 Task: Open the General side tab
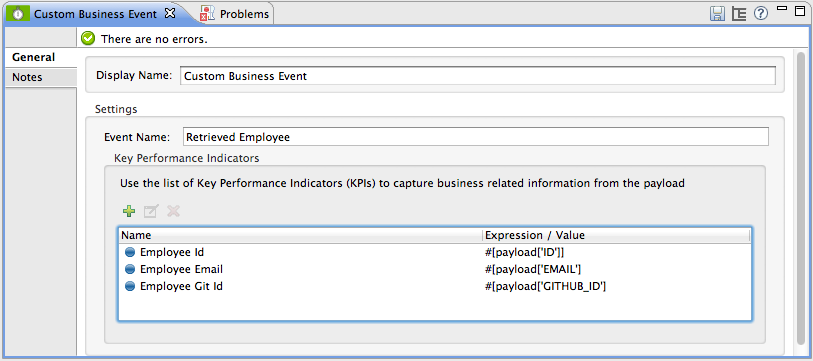pyautogui.click(x=40, y=57)
